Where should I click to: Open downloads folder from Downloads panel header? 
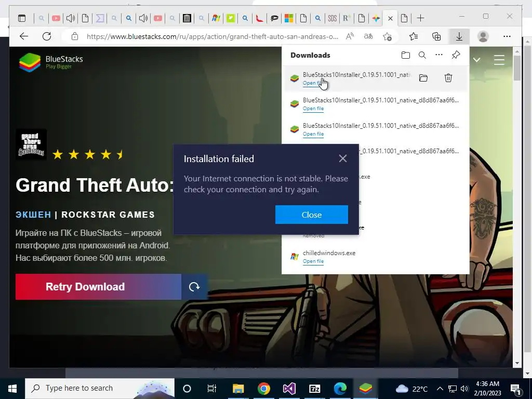coord(405,55)
